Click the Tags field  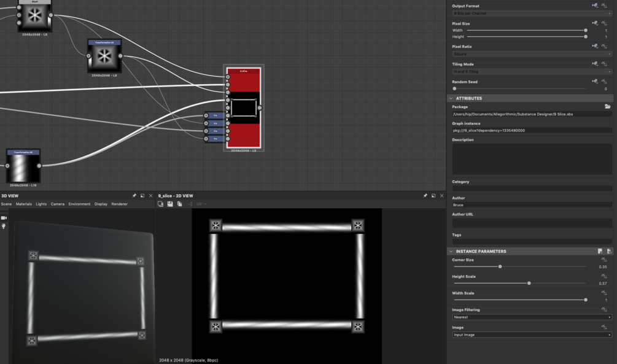(x=532, y=242)
